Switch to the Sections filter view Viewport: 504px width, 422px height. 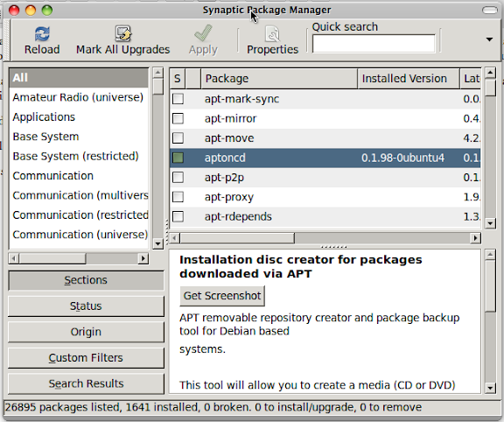pos(86,280)
